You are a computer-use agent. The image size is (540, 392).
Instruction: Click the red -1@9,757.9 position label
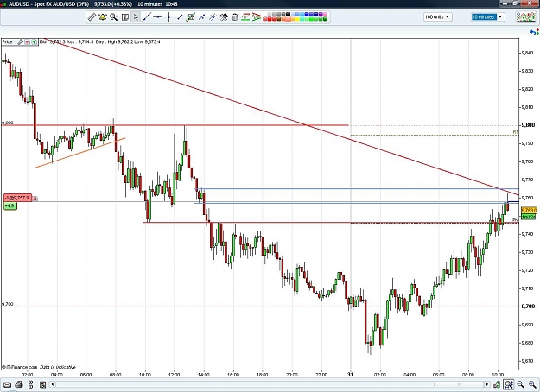(17, 198)
